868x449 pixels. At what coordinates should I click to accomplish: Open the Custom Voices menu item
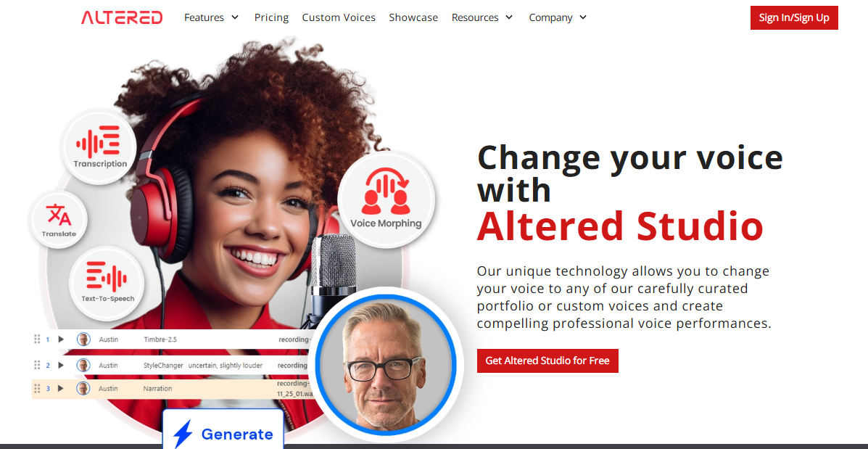[x=339, y=17]
